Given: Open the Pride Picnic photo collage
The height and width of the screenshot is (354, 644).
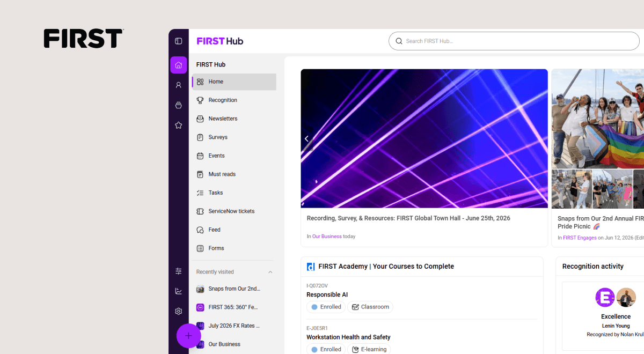Looking at the screenshot, I should 598,138.
